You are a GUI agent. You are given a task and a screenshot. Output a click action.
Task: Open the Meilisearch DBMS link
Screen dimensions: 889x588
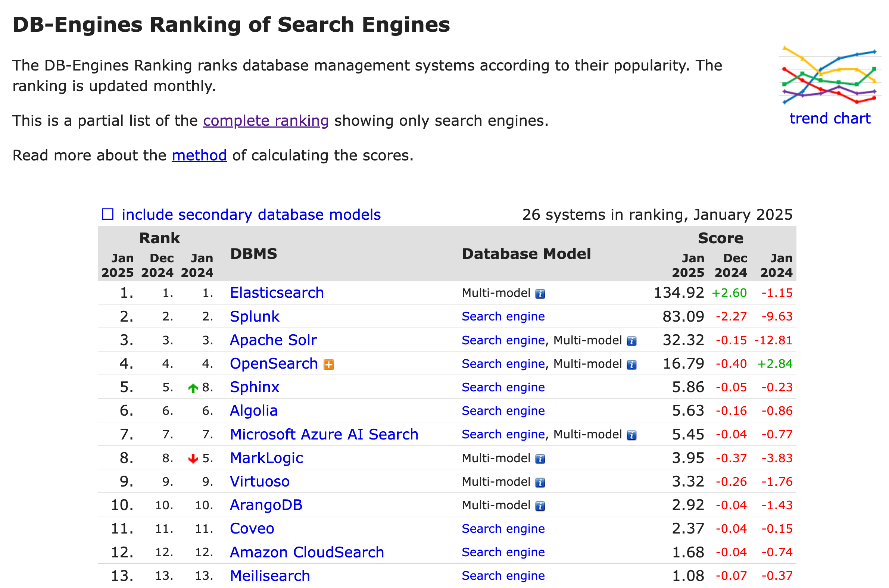pyautogui.click(x=270, y=576)
